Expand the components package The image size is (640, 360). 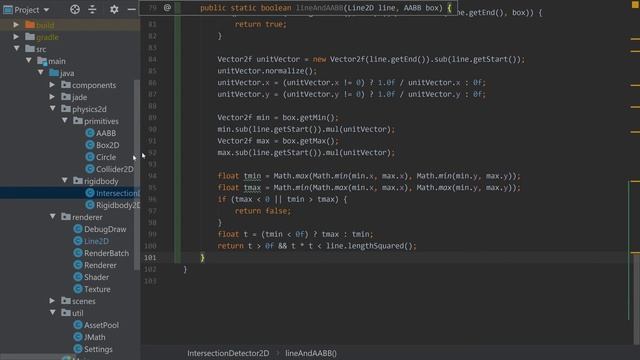coord(52,85)
